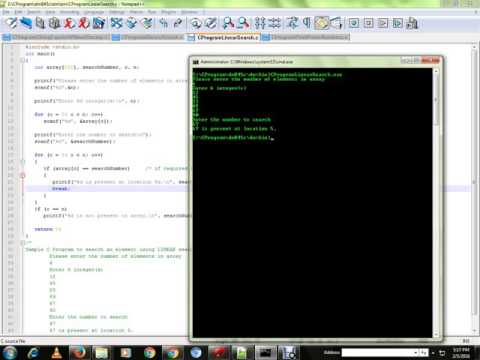Collapse the main function fold marker at line 3
Image resolution: width=480 pixels, height=360 pixels.
click(x=22, y=60)
